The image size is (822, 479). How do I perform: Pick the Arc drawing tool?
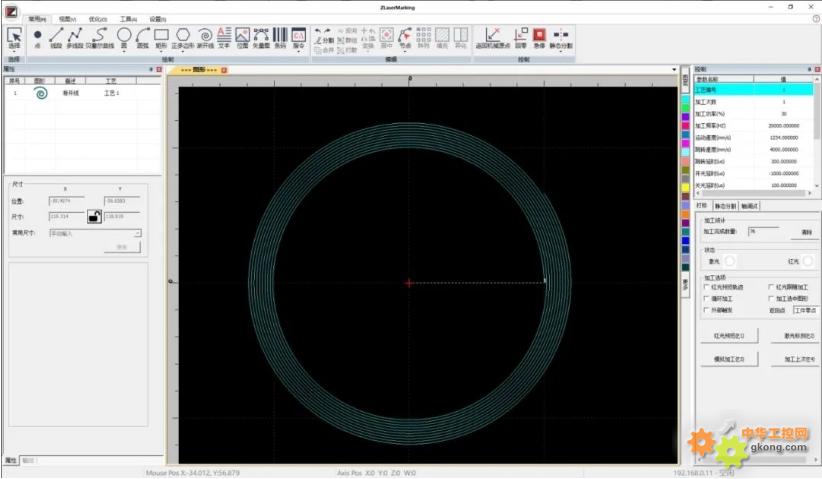pyautogui.click(x=143, y=36)
